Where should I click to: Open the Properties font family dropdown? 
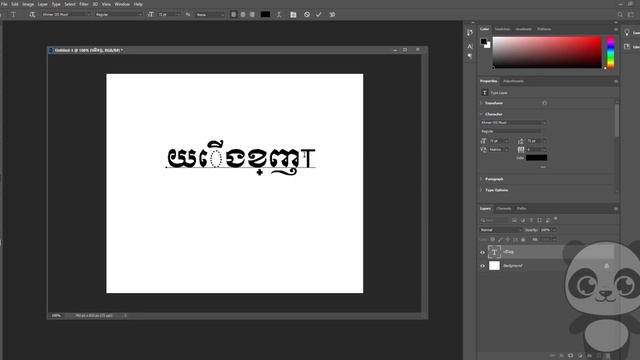point(513,122)
